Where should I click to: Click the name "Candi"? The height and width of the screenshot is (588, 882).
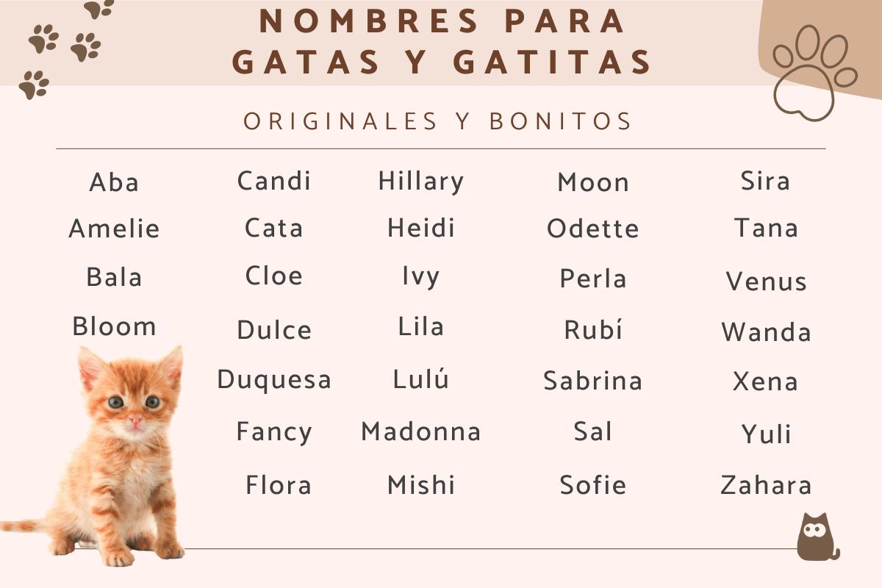point(274,181)
